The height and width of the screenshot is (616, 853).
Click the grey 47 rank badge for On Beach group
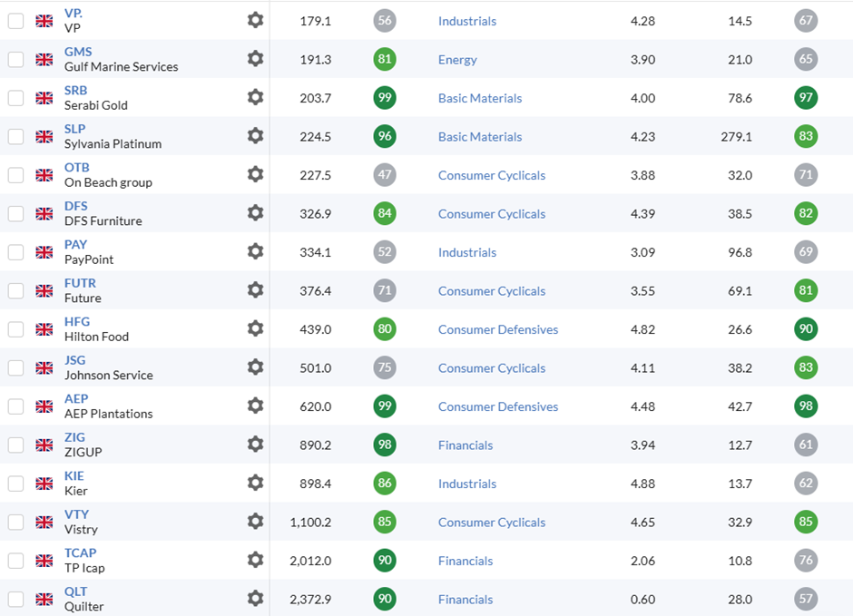pyautogui.click(x=385, y=175)
